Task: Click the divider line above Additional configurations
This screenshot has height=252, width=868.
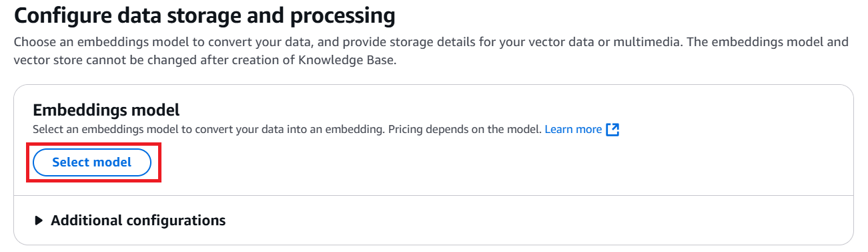Action: tap(434, 195)
